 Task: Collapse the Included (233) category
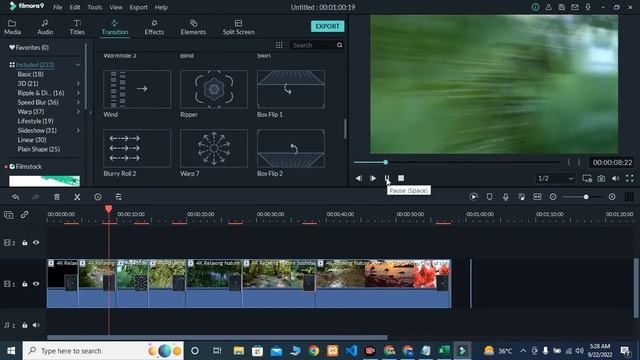click(78, 65)
